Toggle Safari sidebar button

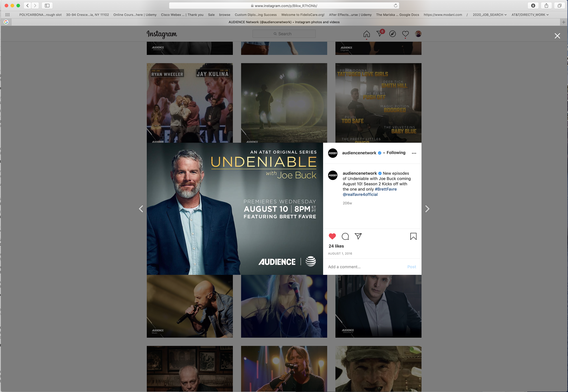tap(47, 5)
